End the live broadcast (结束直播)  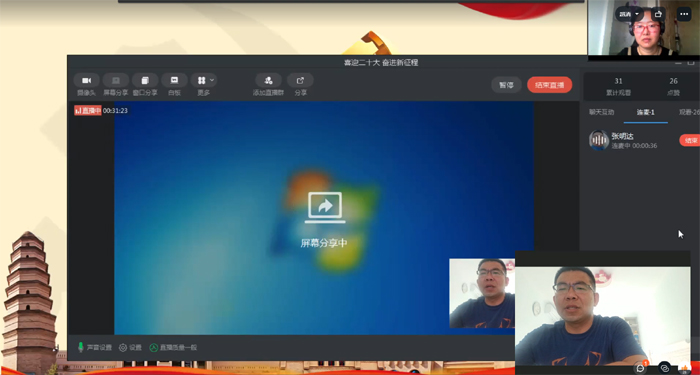point(550,85)
